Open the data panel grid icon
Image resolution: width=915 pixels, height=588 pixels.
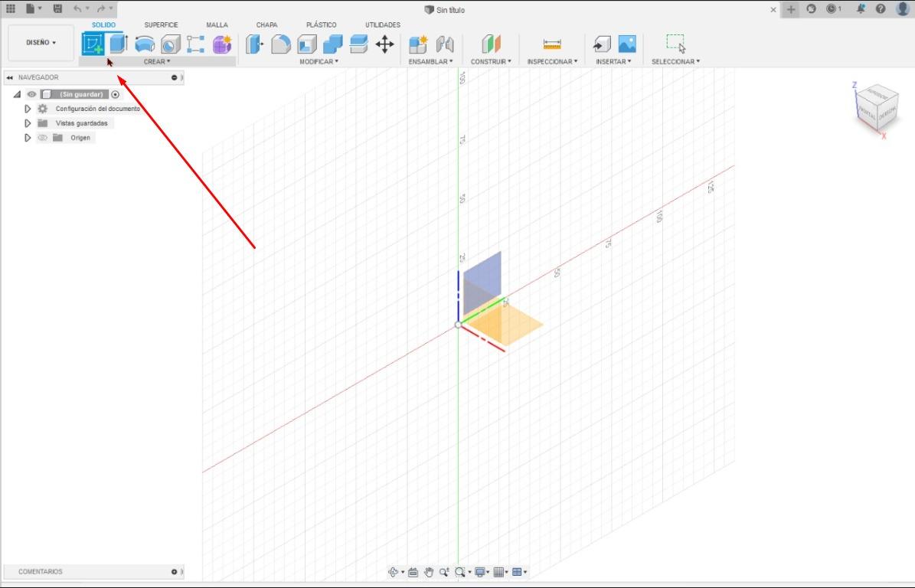pyautogui.click(x=11, y=8)
